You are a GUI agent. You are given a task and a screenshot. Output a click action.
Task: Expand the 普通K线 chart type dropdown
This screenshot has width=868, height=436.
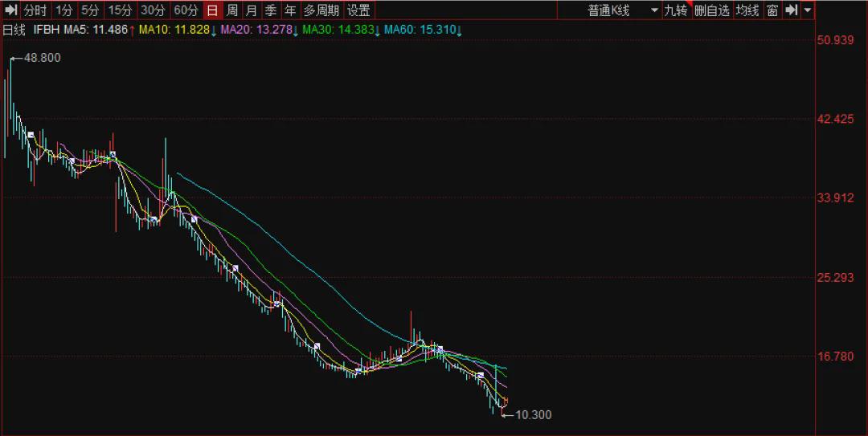click(621, 10)
